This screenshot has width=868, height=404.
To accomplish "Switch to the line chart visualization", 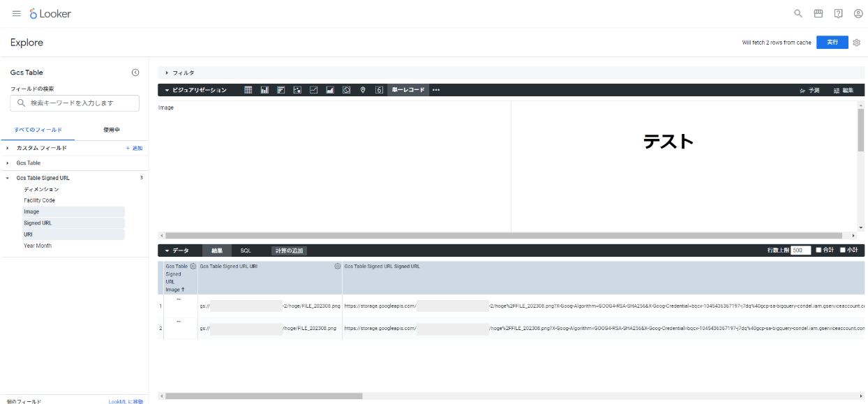I will tap(313, 89).
